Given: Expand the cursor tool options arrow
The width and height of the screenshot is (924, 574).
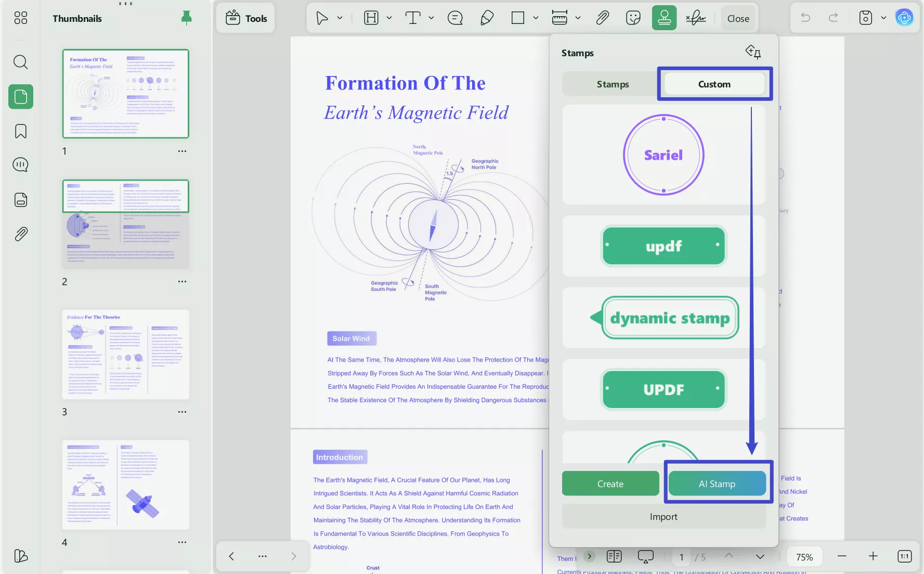Looking at the screenshot, I should coord(340,18).
